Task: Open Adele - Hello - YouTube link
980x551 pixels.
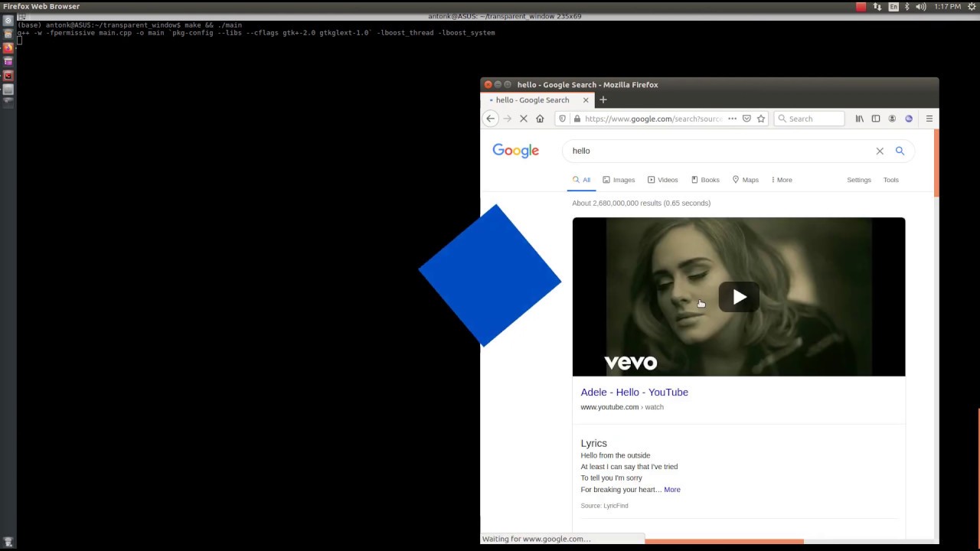Action: click(x=634, y=392)
